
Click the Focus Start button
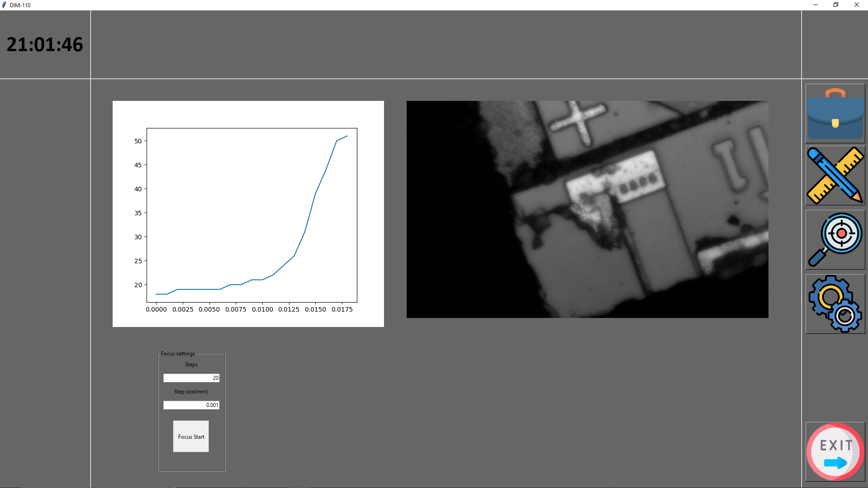coord(191,436)
